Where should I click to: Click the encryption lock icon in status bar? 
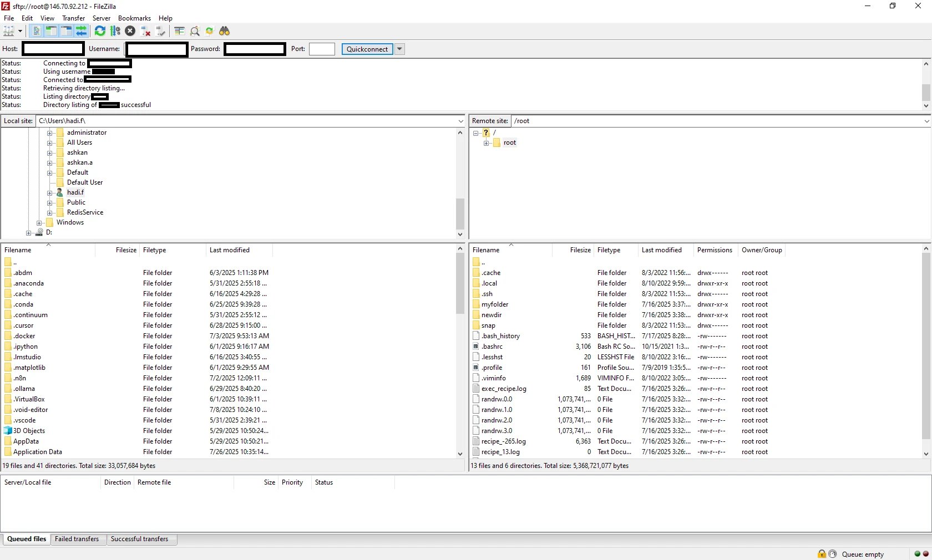coord(822,554)
